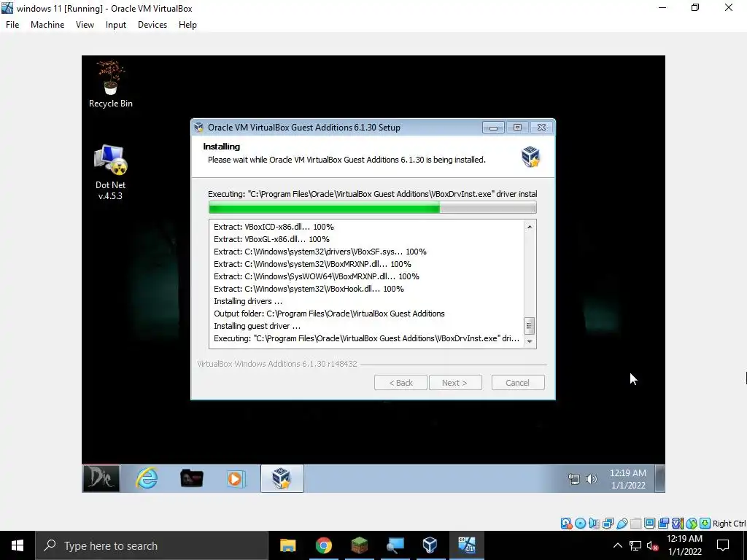The width and height of the screenshot is (747, 560).
Task: Open host notification center icon
Action: 723,545
